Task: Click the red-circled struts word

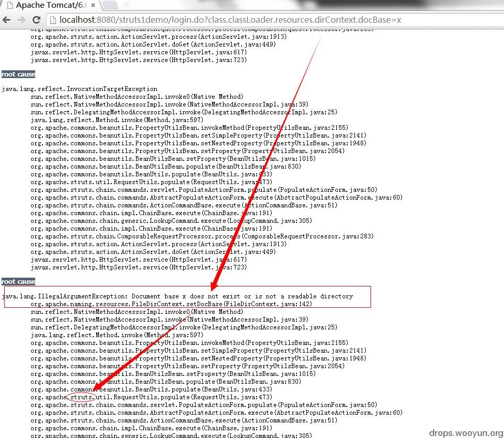Action: [82, 397]
